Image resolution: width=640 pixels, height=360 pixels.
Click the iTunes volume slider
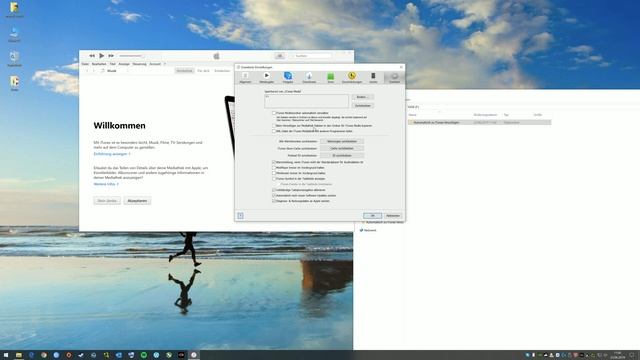[131, 56]
